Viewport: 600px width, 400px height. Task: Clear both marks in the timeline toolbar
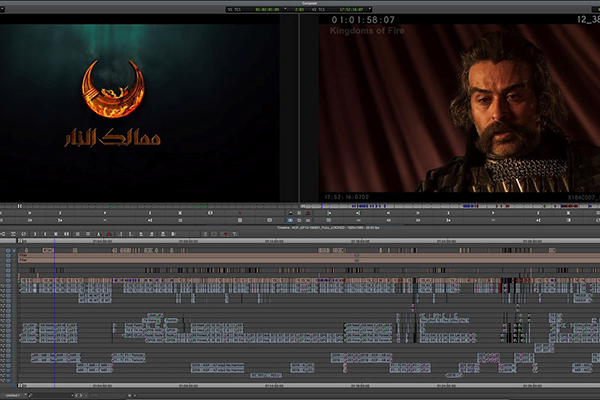tap(66, 234)
